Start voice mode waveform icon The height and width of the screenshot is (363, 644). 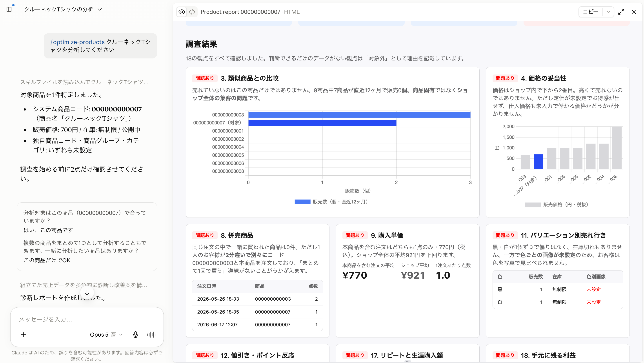[151, 334]
